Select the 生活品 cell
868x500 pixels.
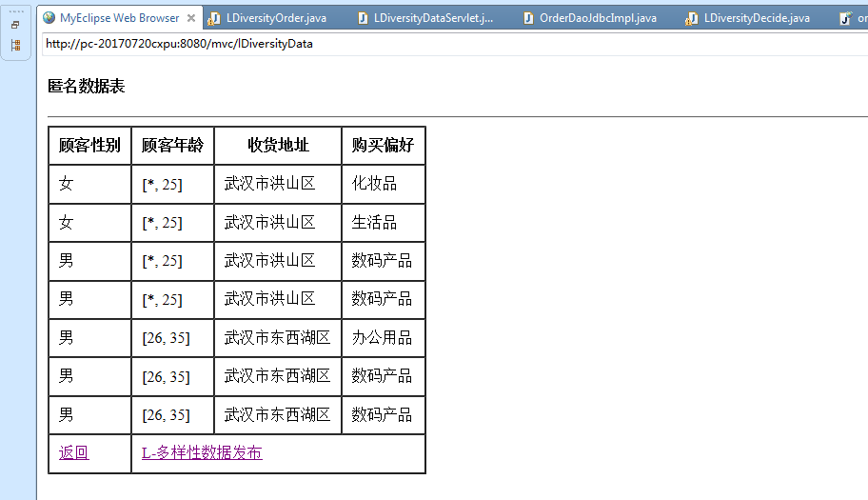[x=383, y=223]
